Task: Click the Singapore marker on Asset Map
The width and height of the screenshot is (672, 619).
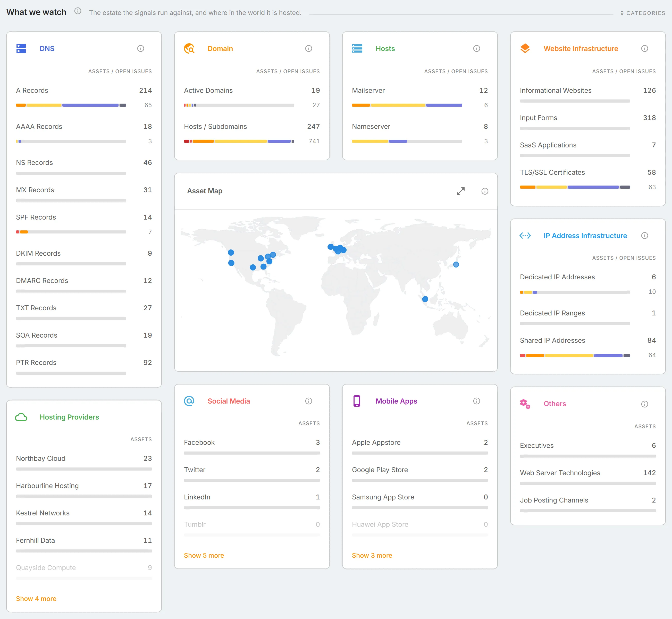Action: [425, 299]
